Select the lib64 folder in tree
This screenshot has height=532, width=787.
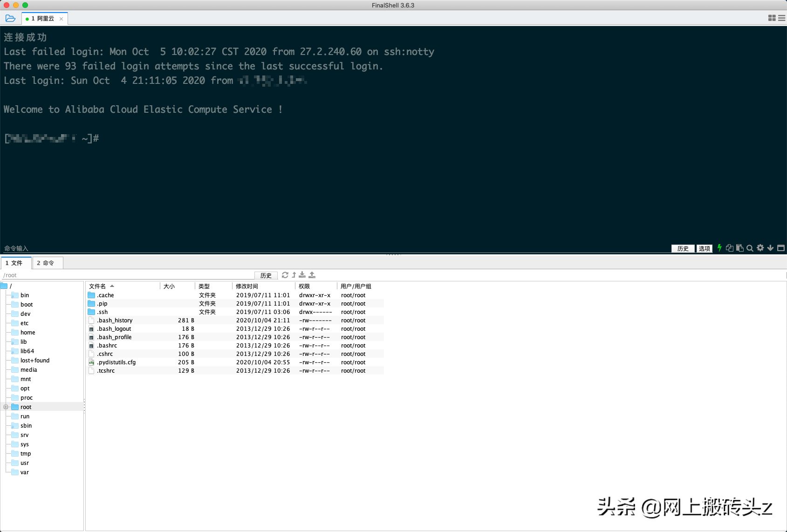[27, 351]
